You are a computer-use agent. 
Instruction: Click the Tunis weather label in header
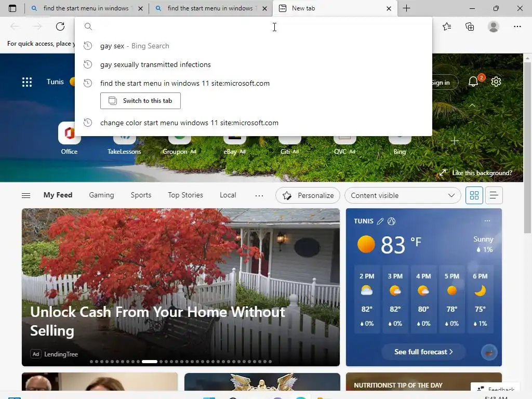coord(55,82)
